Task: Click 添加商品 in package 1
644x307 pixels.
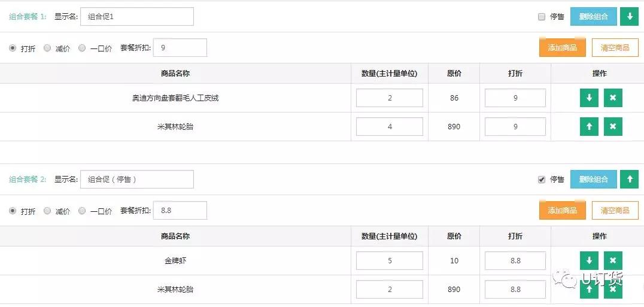Action: pos(562,48)
